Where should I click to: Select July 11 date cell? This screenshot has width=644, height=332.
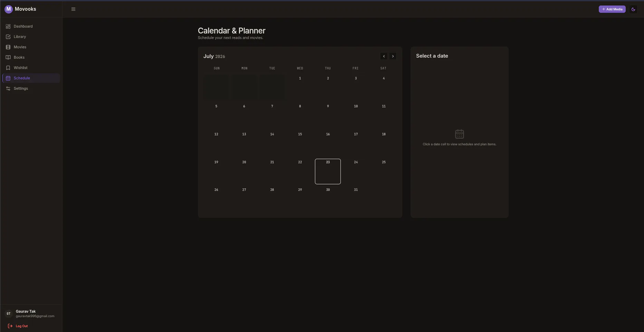pos(384,115)
